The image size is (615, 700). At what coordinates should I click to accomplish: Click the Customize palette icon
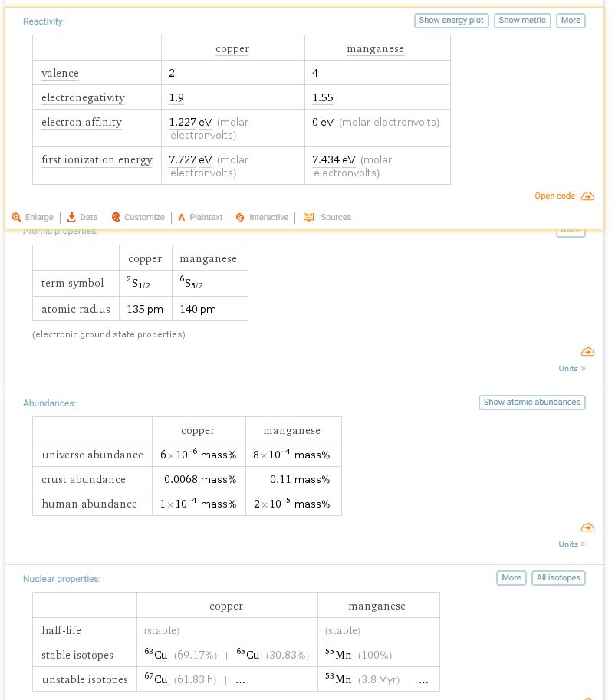click(116, 218)
